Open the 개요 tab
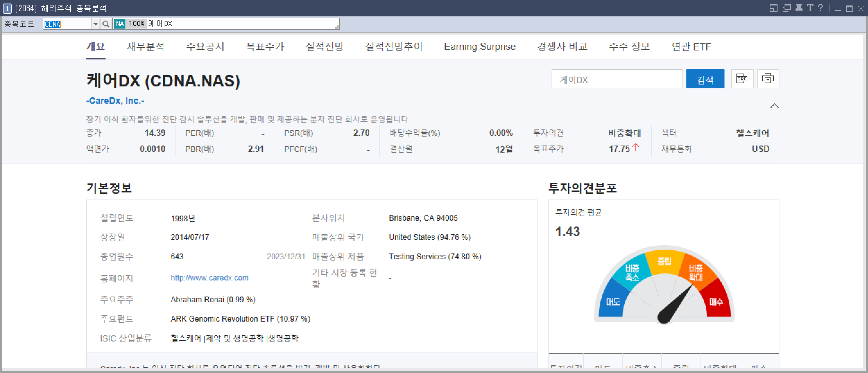The width and height of the screenshot is (868, 373). [96, 47]
